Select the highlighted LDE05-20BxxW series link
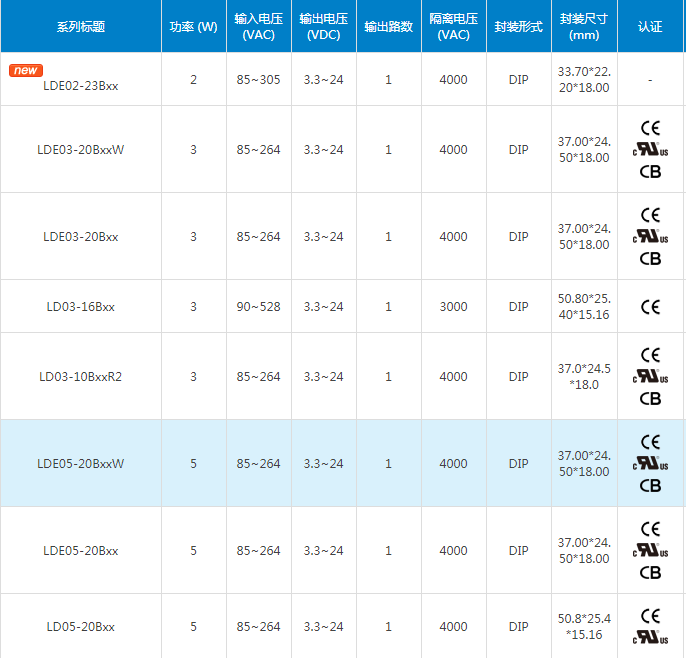 (x=81, y=464)
